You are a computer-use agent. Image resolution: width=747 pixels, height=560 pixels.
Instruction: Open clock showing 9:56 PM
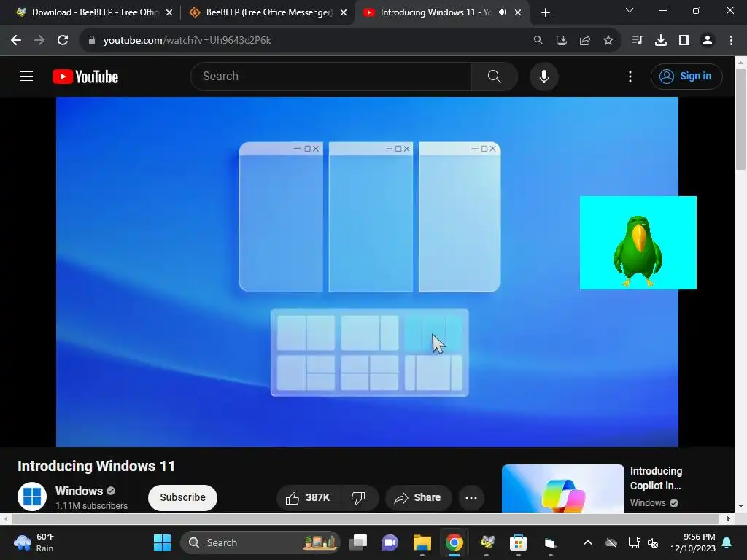pyautogui.click(x=693, y=542)
